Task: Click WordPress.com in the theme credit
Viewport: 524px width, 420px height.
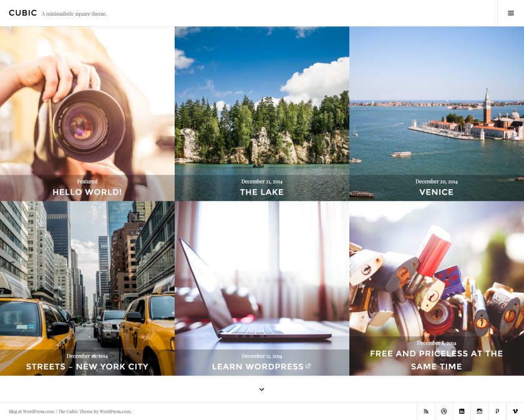Action: 115,411
